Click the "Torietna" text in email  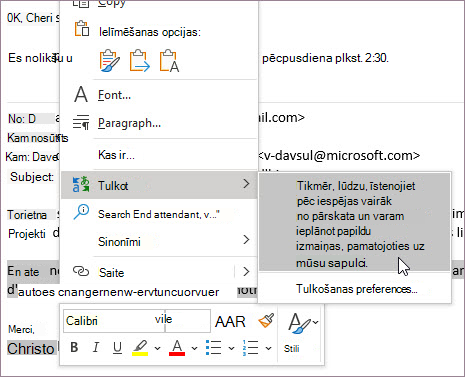(27, 215)
